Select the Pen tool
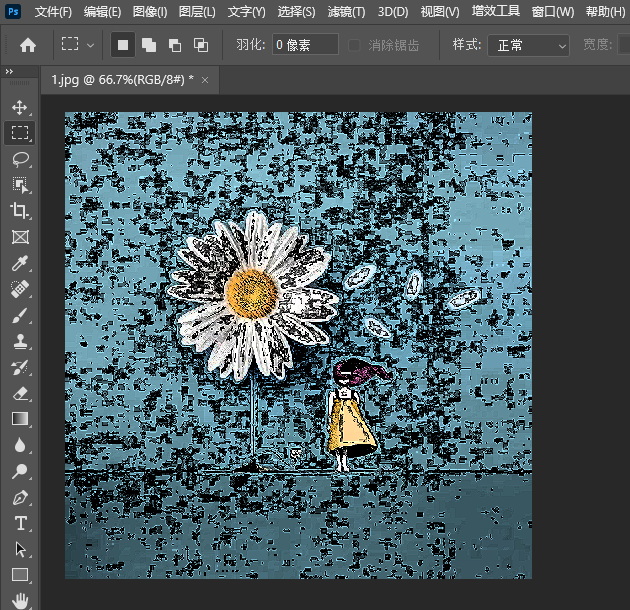 (20, 497)
